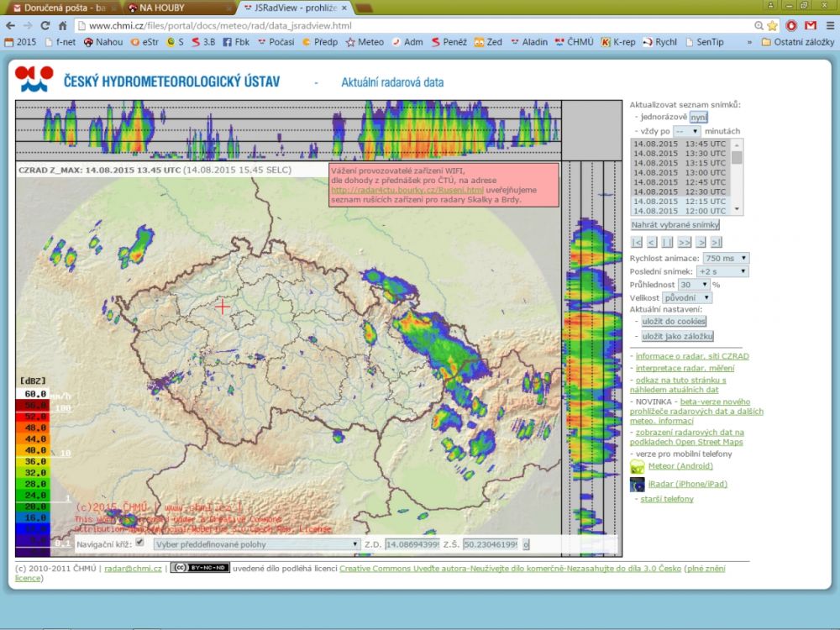This screenshot has width=840, height=630.
Task: Click the Fbk Facebook bookmark
Action: coord(236,41)
